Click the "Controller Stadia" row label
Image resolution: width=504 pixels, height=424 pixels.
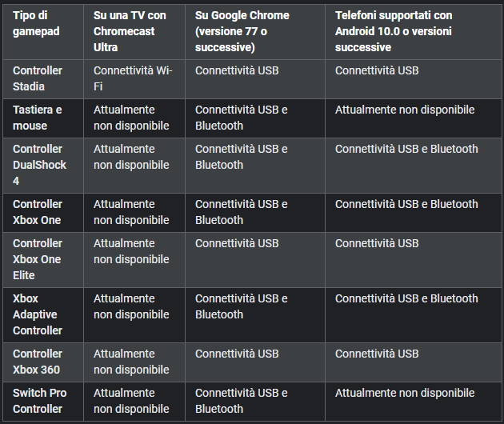(x=38, y=78)
